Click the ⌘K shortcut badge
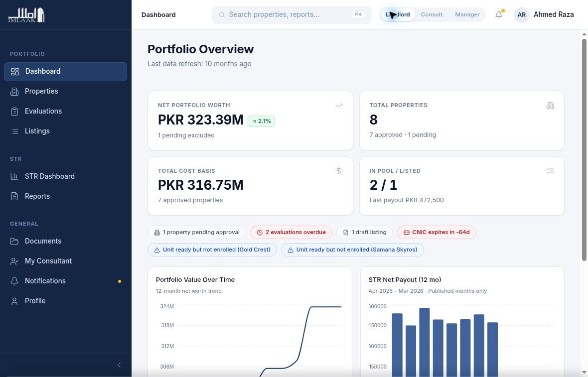Screen dimensions: 588x377 pyautogui.click(x=358, y=14)
